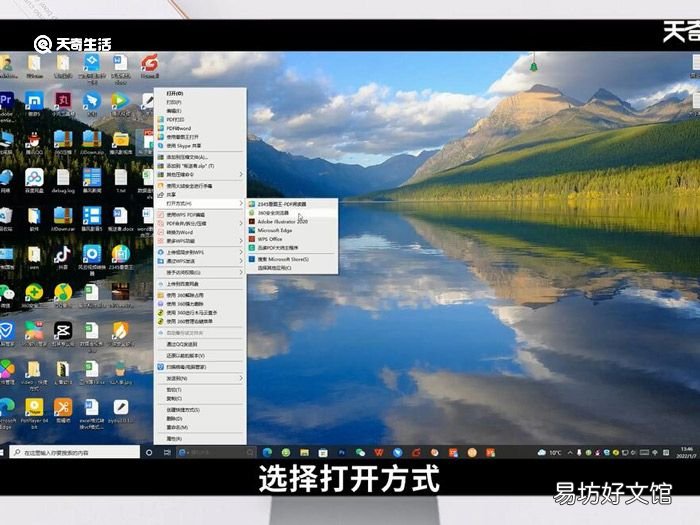Select the Baidu Netdisk (百度网盘) desktop icon
Viewport: 700px width, 525px height.
[x=34, y=181]
